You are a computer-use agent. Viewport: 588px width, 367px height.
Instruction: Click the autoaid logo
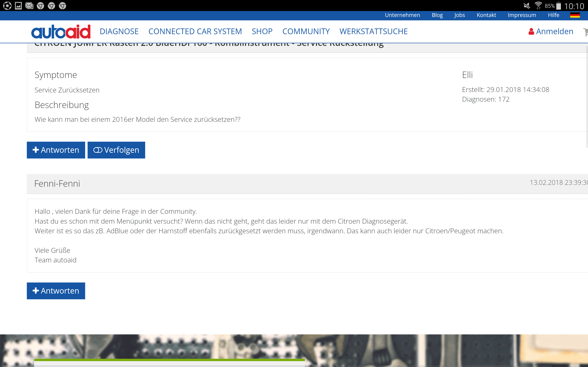(61, 32)
